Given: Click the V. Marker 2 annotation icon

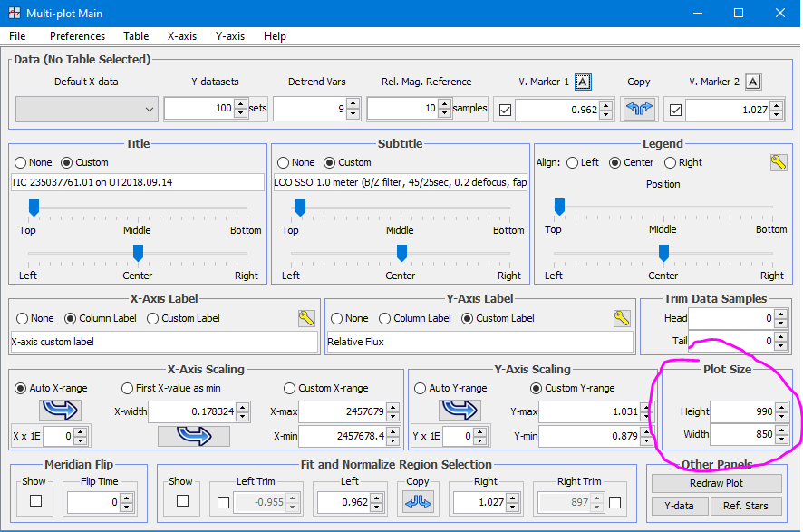Looking at the screenshot, I should click(x=752, y=82).
